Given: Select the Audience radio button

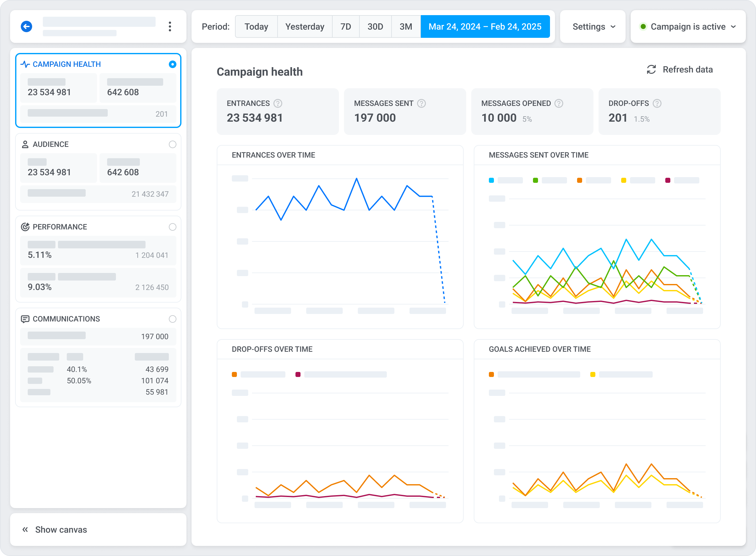Looking at the screenshot, I should [172, 144].
